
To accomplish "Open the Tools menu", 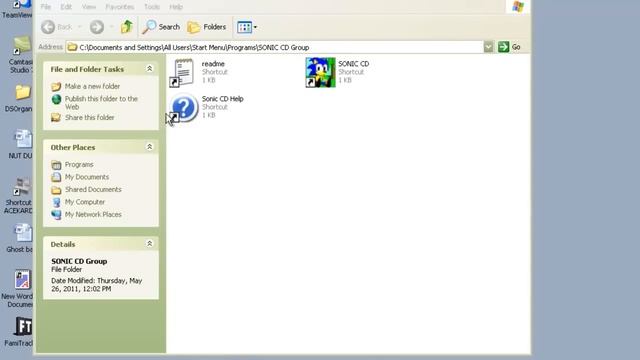I will 152,7.
